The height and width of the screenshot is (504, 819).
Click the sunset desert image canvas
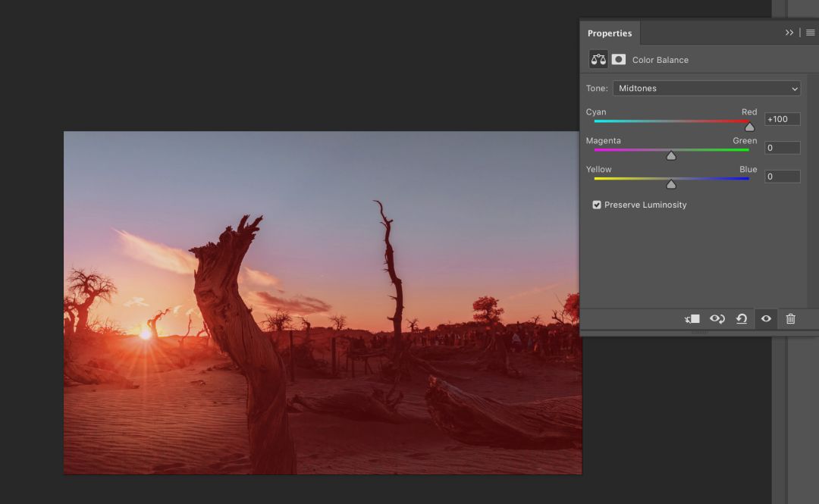(322, 303)
